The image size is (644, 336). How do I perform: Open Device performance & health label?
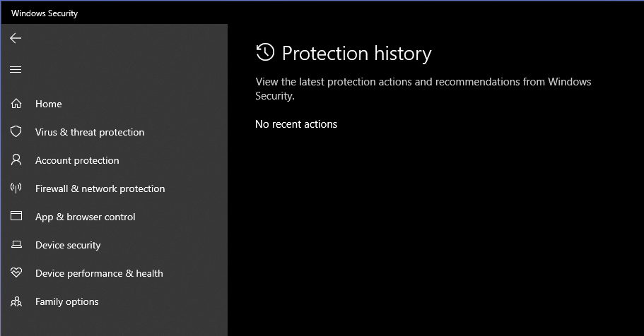(x=99, y=273)
